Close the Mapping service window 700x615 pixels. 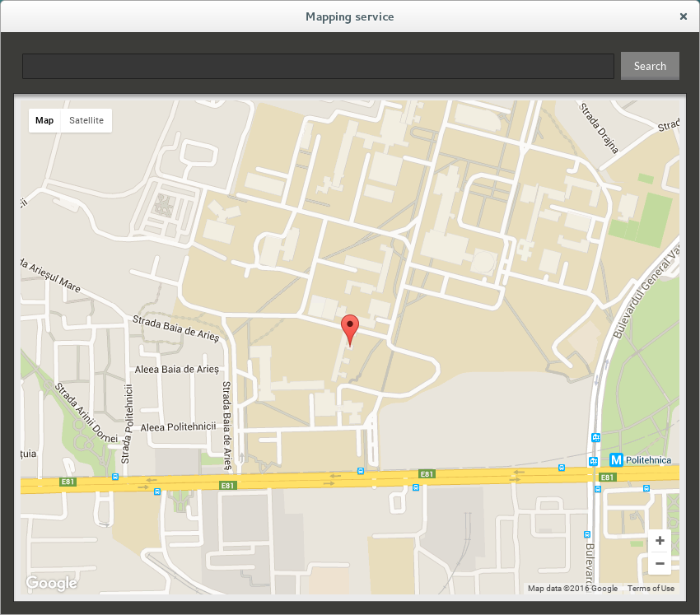click(683, 16)
